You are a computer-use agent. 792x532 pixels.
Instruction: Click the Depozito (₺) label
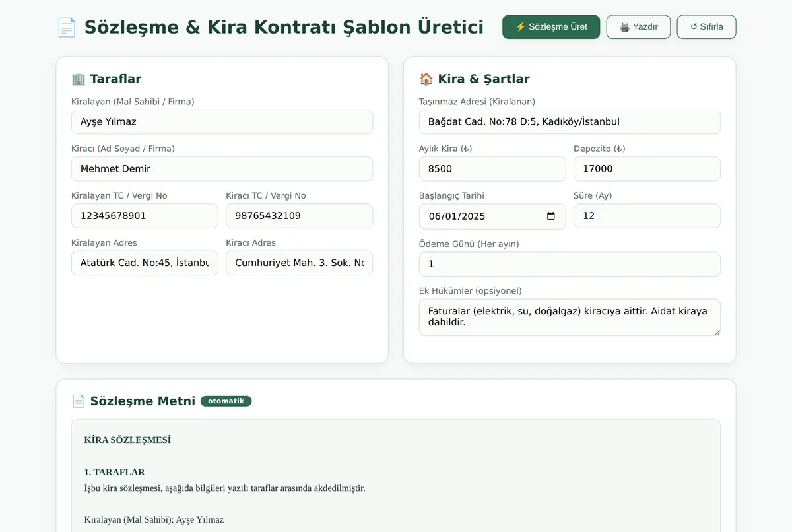click(599, 149)
